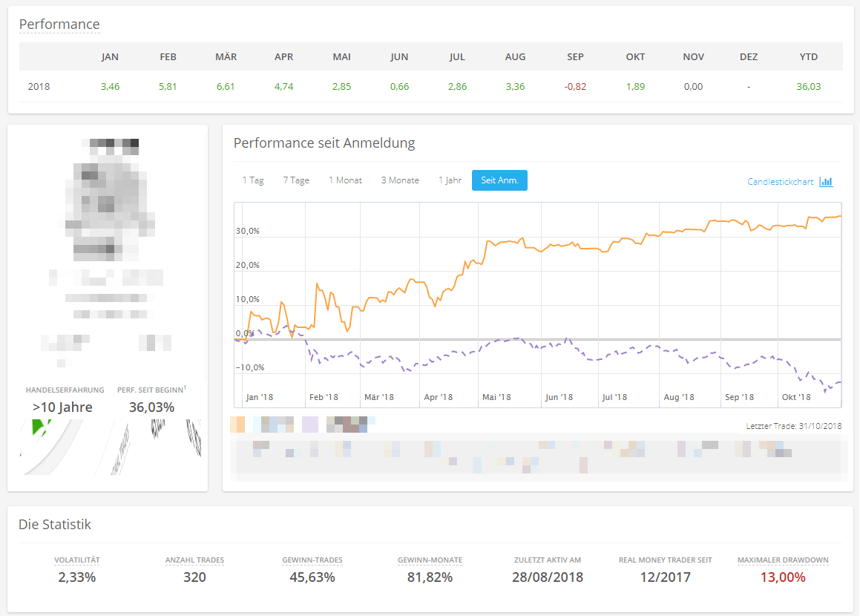The height and width of the screenshot is (616, 860).
Task: Click the Perf. seit Beginn 36,03% value
Action: point(152,407)
